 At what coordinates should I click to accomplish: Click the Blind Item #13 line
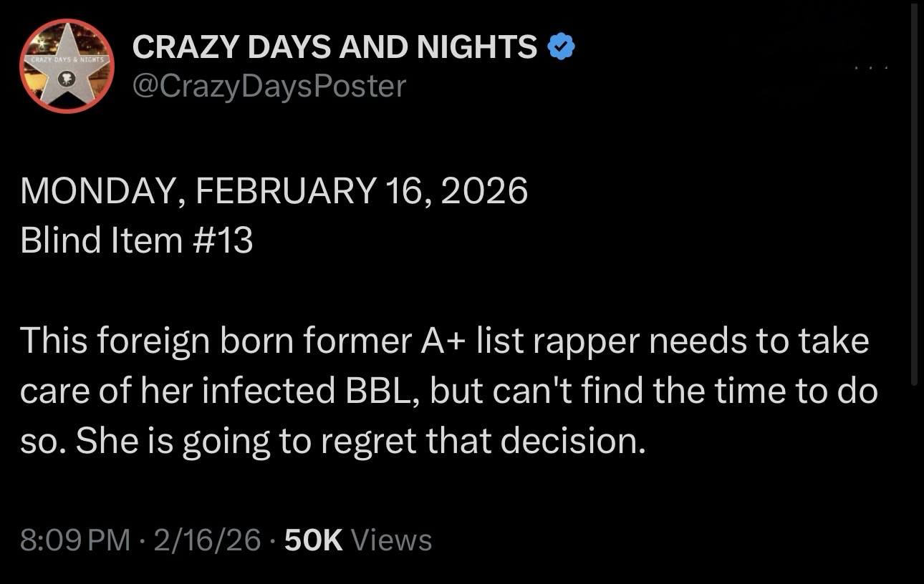[x=137, y=240]
